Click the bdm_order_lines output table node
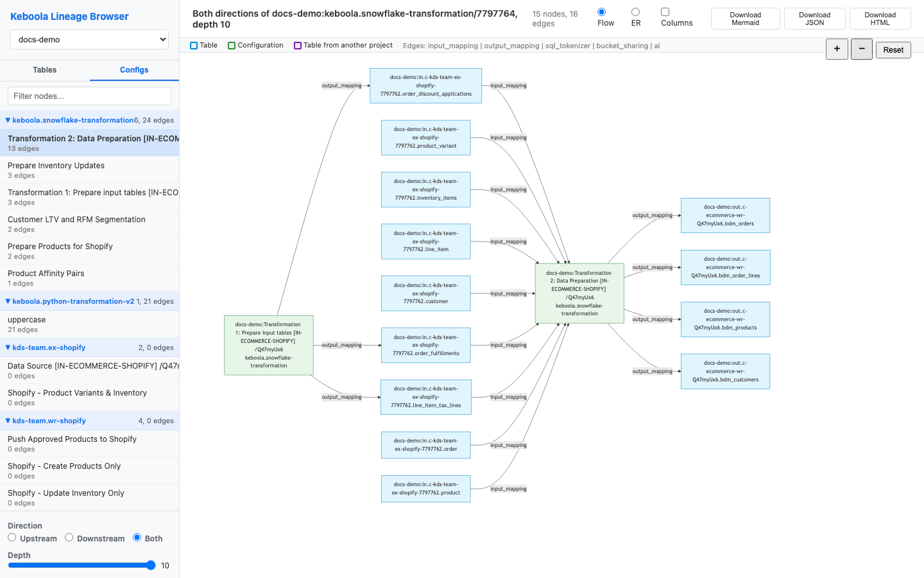The width and height of the screenshot is (924, 578). pos(725,267)
